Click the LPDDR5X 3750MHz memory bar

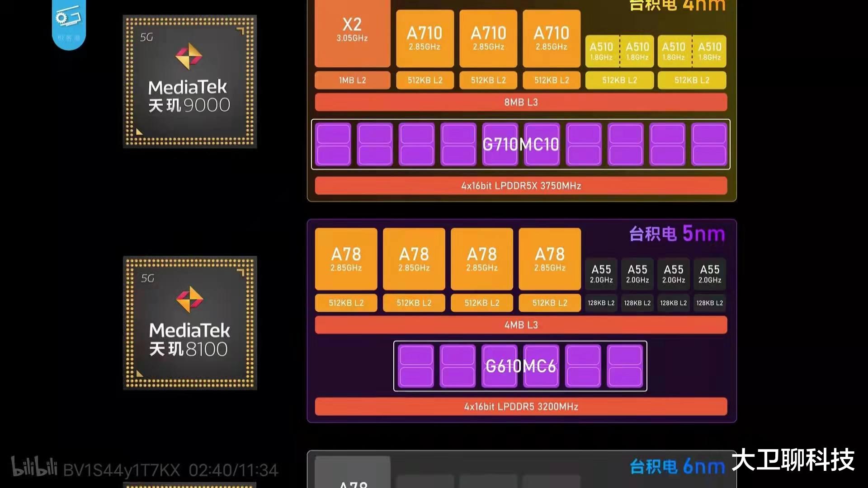[x=521, y=186]
